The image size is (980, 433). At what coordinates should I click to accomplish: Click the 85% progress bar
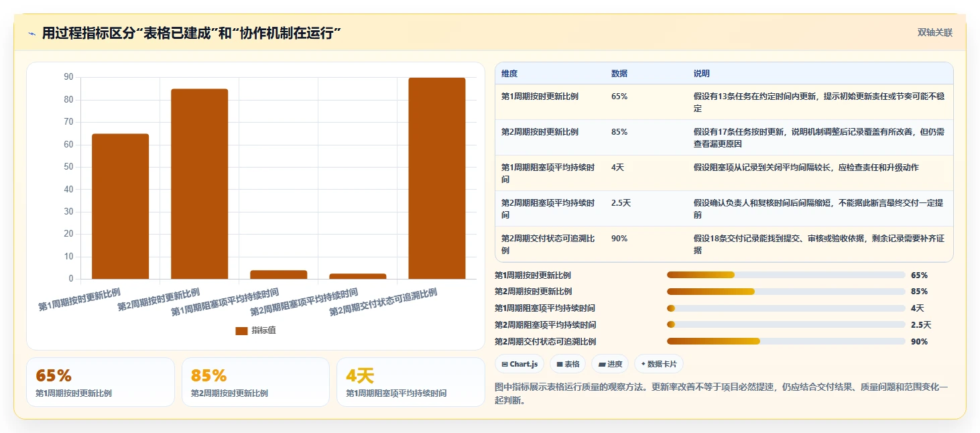(786, 292)
